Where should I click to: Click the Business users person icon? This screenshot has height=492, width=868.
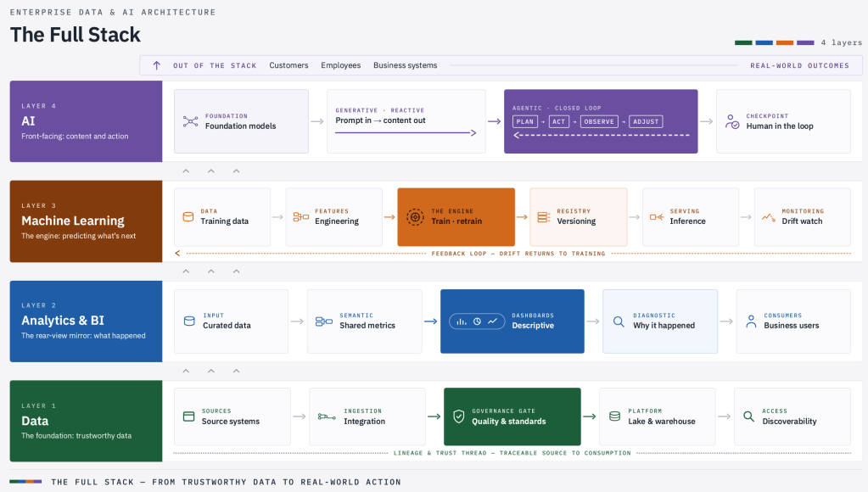[x=751, y=321]
